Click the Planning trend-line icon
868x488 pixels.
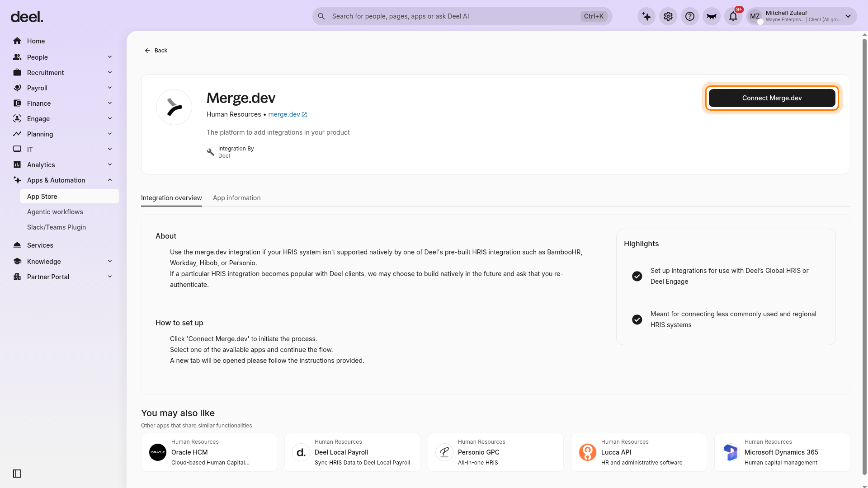click(x=17, y=134)
